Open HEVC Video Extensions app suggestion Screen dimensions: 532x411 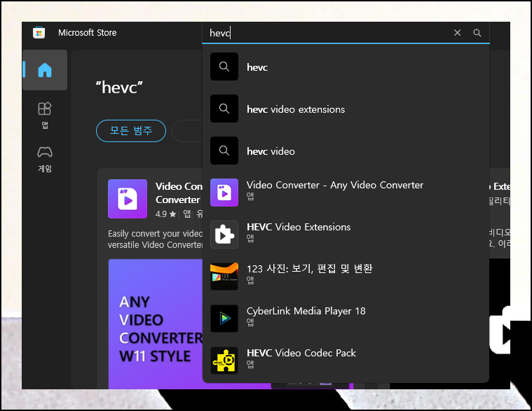pos(346,235)
